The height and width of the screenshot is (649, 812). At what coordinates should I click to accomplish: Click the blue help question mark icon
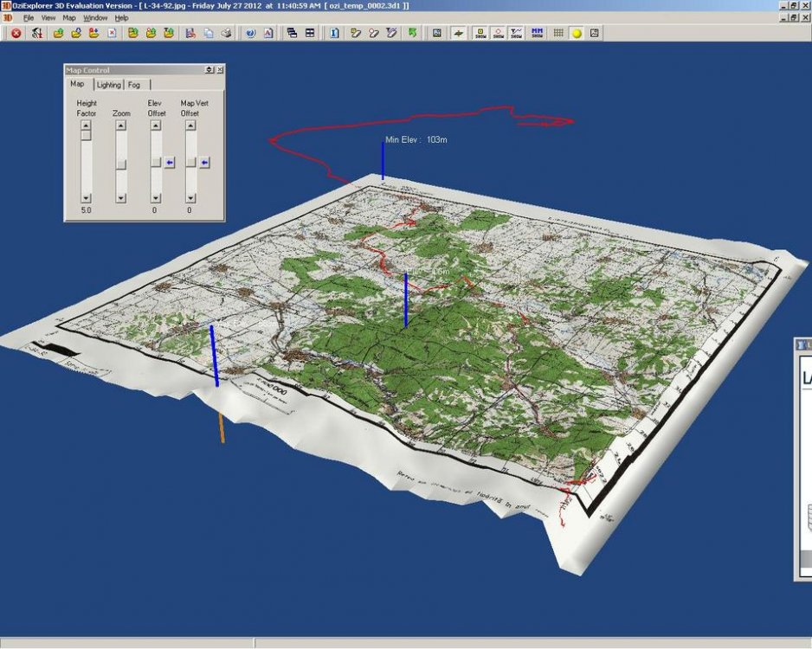point(250,33)
